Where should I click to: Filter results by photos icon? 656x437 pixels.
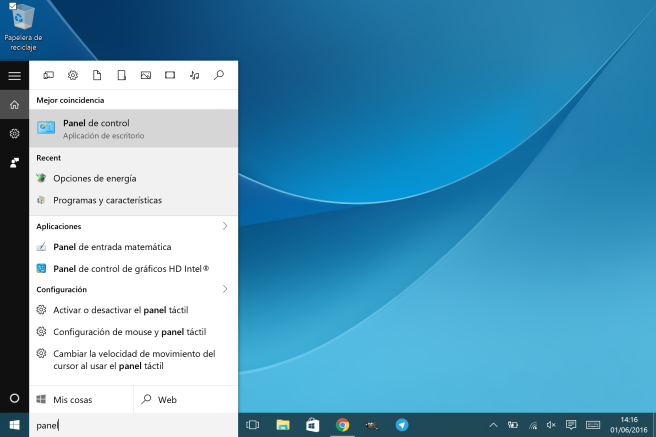[146, 75]
